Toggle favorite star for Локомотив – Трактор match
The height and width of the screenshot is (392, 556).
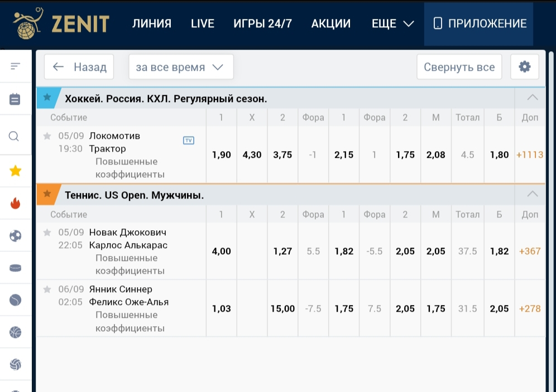pyautogui.click(x=47, y=136)
